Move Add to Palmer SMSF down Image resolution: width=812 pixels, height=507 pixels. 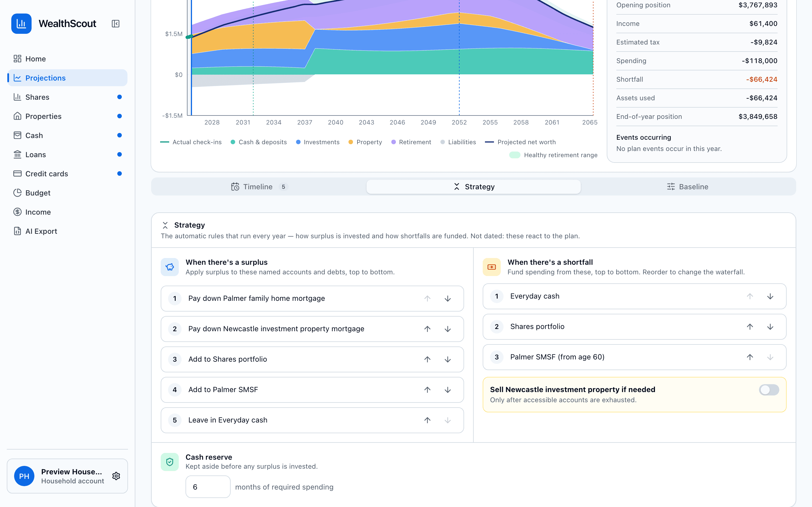tap(448, 390)
